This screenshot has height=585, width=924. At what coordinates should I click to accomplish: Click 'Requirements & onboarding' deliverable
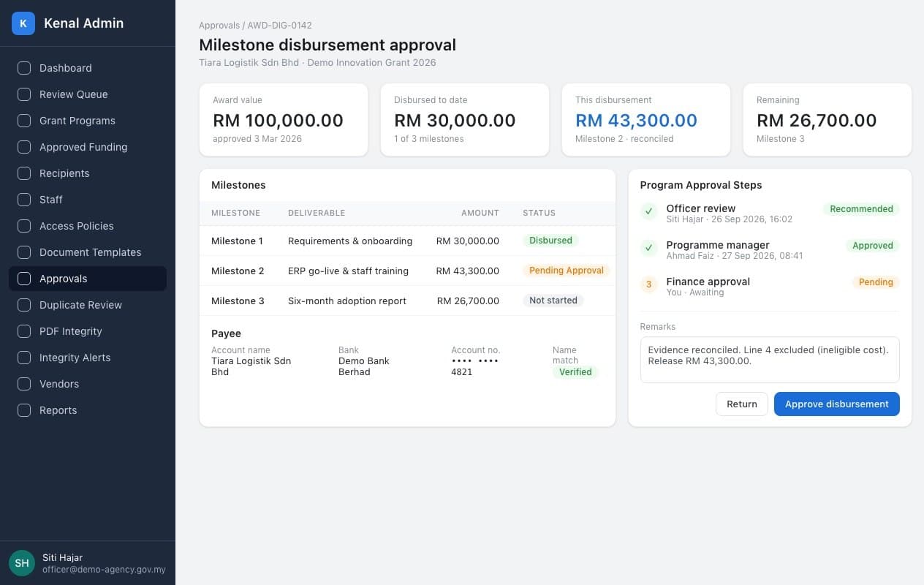350,241
